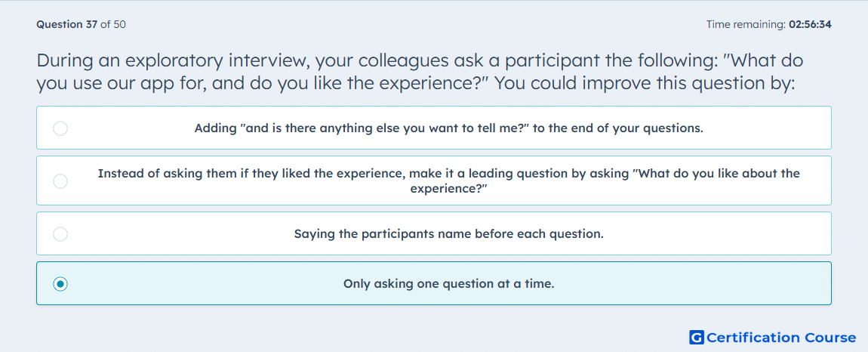Image resolution: width=868 pixels, height=352 pixels.
Task: Click the selected radio for "Only asking one question"
Action: click(x=60, y=284)
